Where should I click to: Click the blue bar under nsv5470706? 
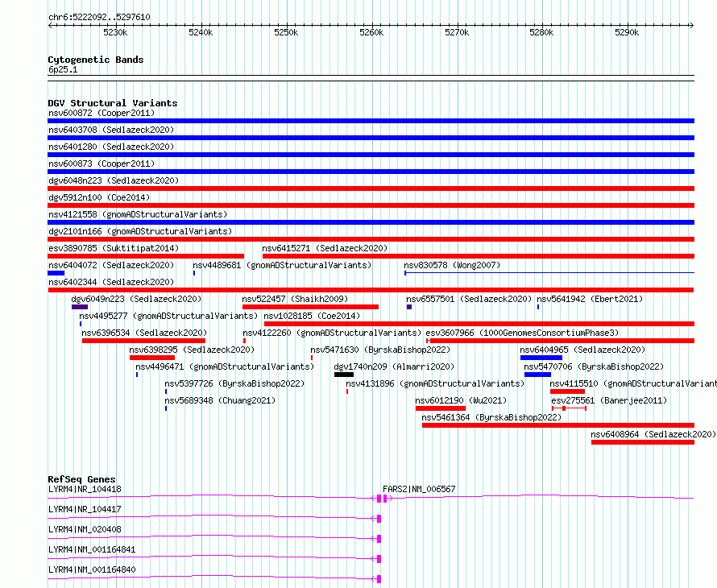[x=538, y=375]
